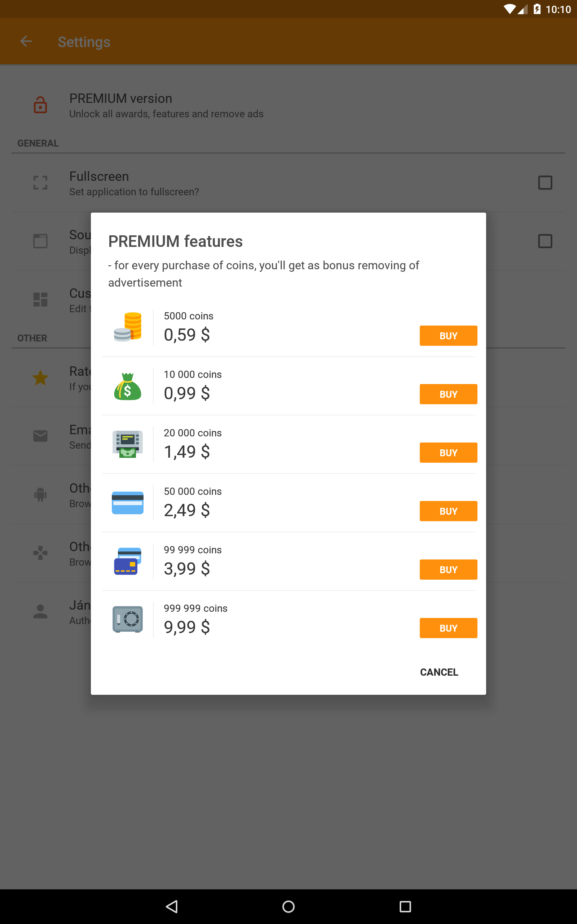
Task: Tap the green money bag icon
Action: [127, 386]
